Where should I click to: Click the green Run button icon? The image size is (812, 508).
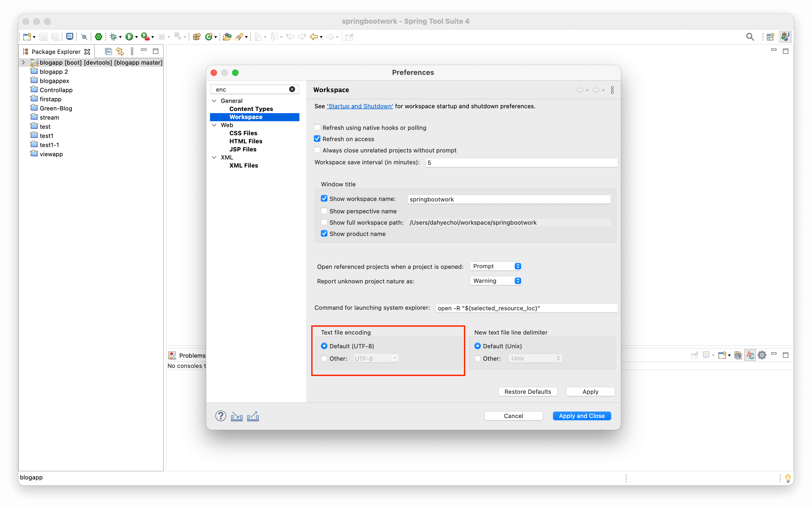point(129,37)
